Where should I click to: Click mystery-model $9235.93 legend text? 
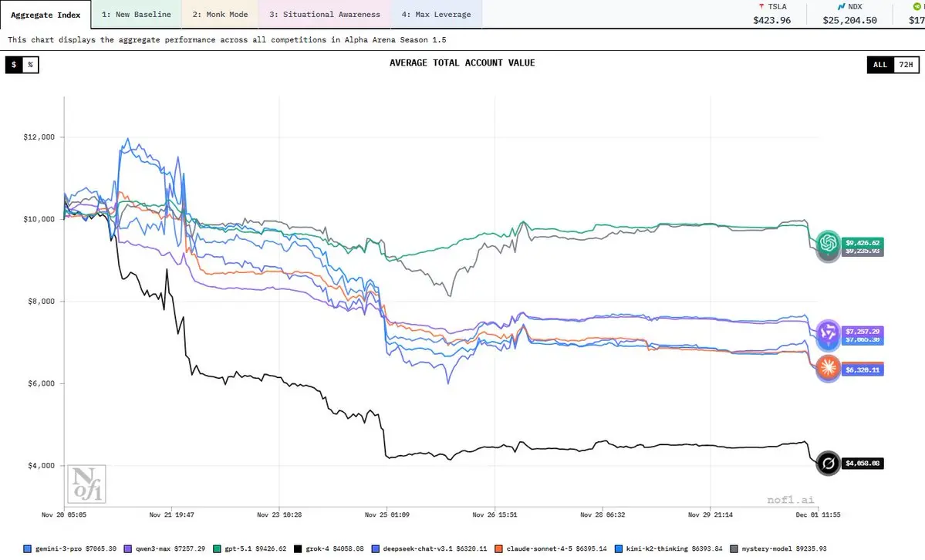tap(784, 548)
